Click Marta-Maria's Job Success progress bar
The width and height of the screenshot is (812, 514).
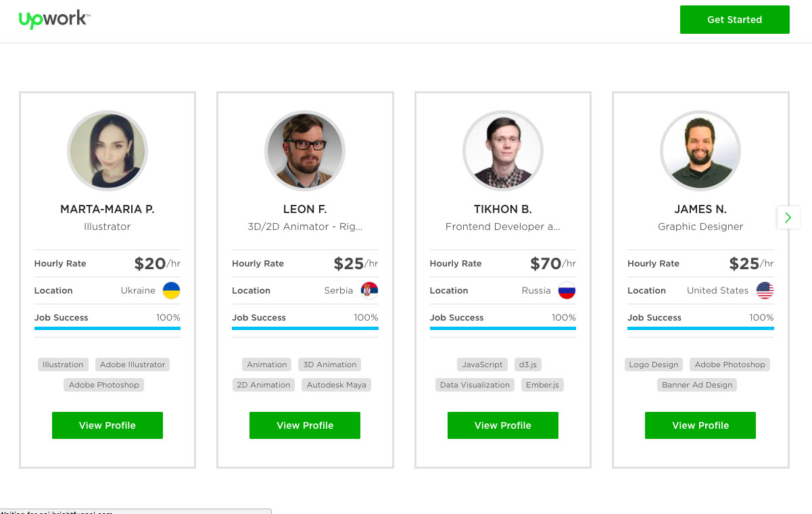pyautogui.click(x=108, y=328)
